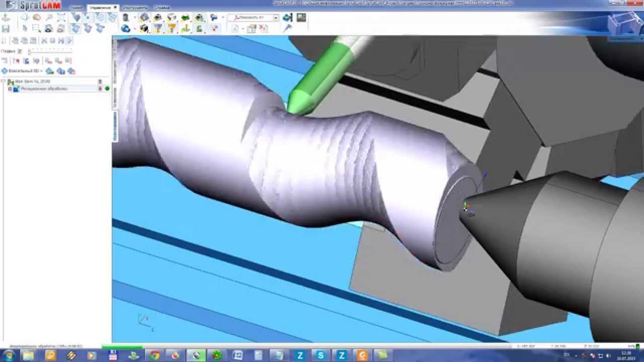Screen dimensions: 644x362
Task: Click the last cloud icon after the Воксельный dropdown
Action: pyautogui.click(x=71, y=71)
